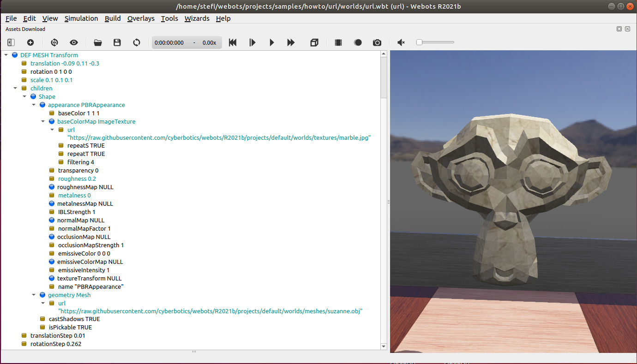Collapse the geometry Mesh node arrow
The image size is (637, 364).
point(34,295)
